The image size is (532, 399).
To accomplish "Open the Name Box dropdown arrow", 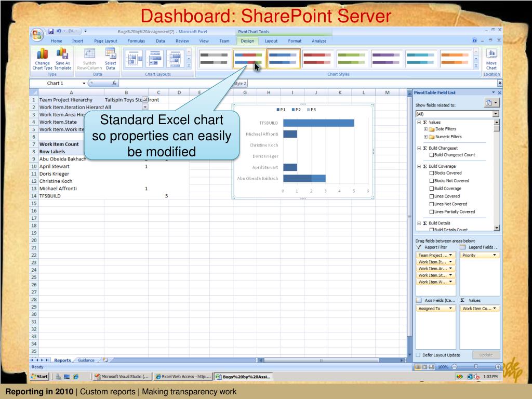I will click(x=84, y=83).
